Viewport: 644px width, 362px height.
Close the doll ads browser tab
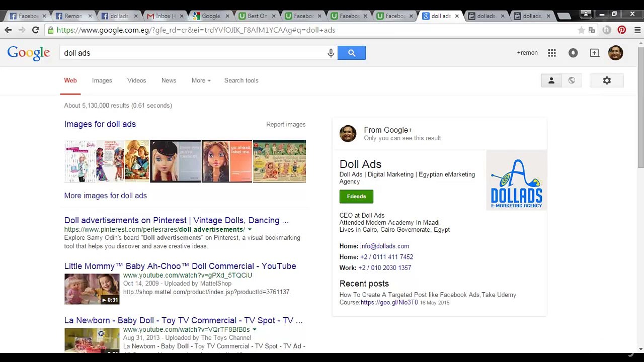(457, 16)
